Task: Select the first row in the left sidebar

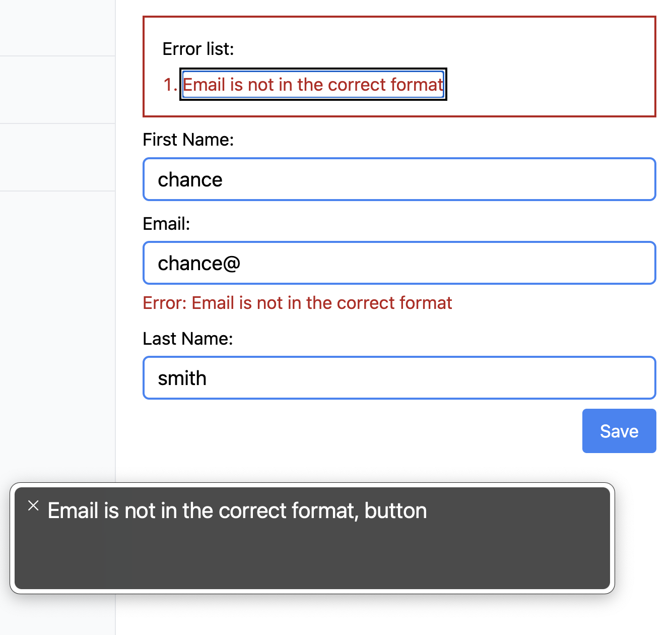Action: (57, 28)
